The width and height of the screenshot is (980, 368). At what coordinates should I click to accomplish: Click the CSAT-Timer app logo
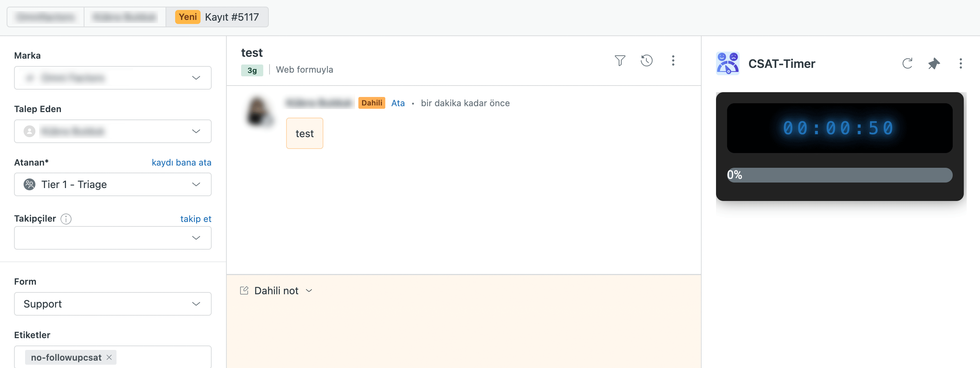click(727, 63)
